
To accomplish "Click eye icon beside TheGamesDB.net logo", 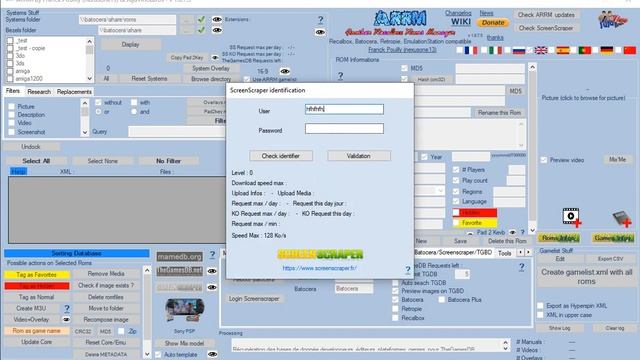I will click(211, 271).
